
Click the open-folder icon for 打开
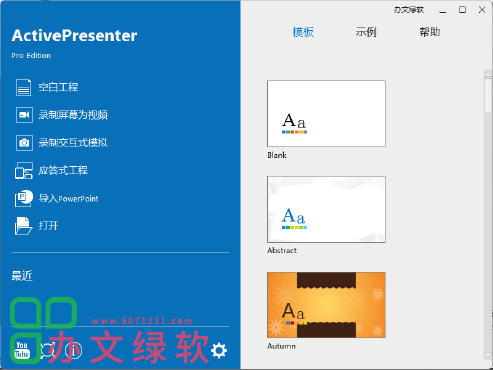coord(23,226)
